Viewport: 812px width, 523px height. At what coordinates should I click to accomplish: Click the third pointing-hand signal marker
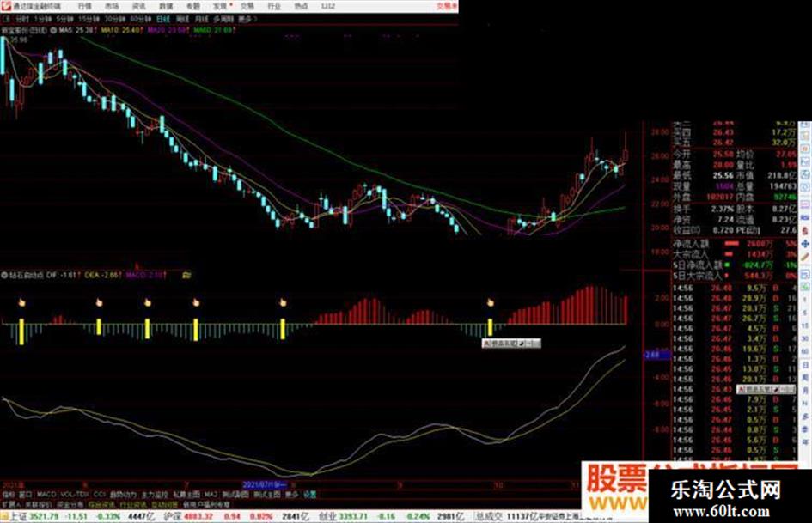pos(148,302)
